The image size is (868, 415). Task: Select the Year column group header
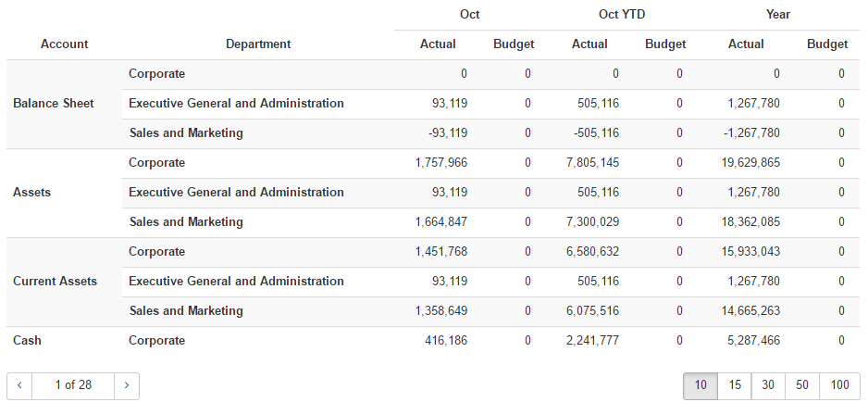[x=777, y=14]
